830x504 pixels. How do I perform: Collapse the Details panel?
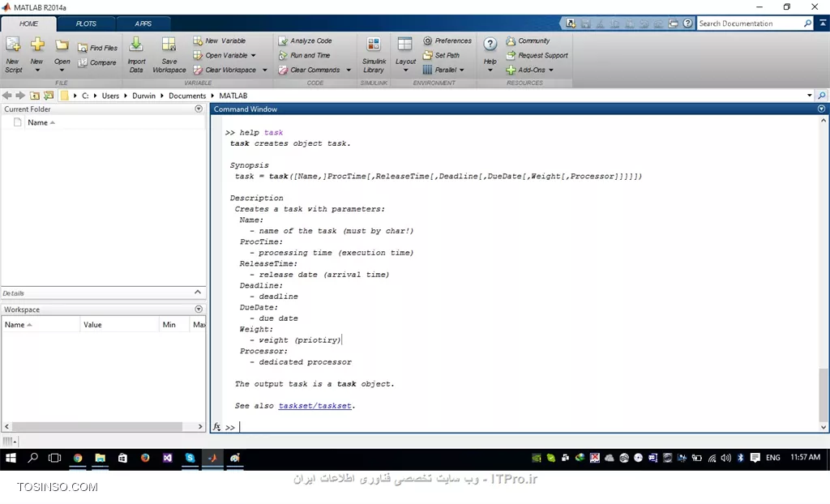pyautogui.click(x=198, y=293)
